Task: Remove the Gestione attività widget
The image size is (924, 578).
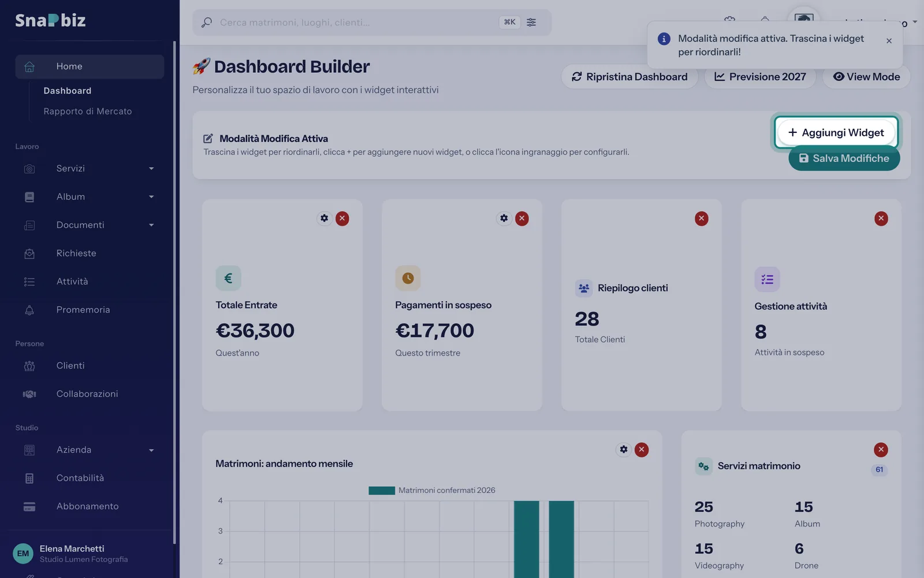Action: [881, 218]
